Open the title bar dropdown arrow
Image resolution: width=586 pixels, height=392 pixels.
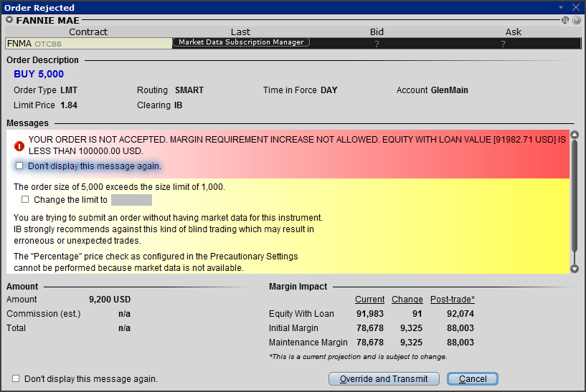(x=561, y=7)
